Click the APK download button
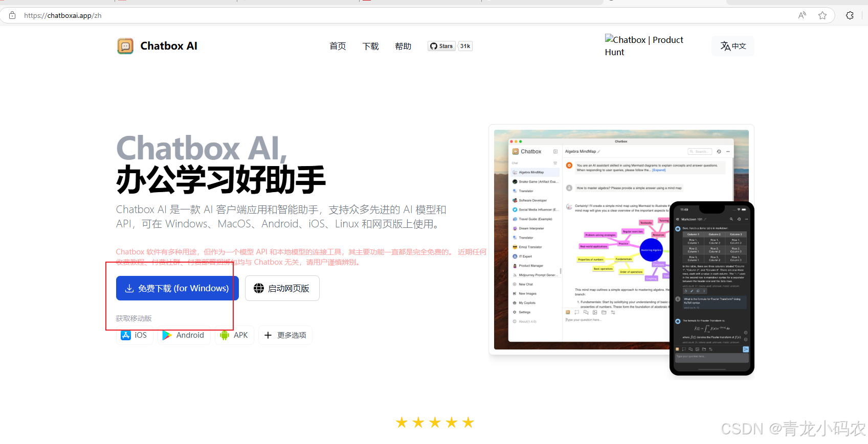 click(x=234, y=335)
